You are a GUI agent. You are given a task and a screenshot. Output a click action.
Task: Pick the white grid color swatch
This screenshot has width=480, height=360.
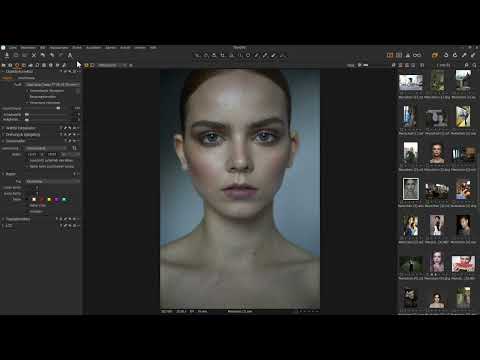(34, 199)
